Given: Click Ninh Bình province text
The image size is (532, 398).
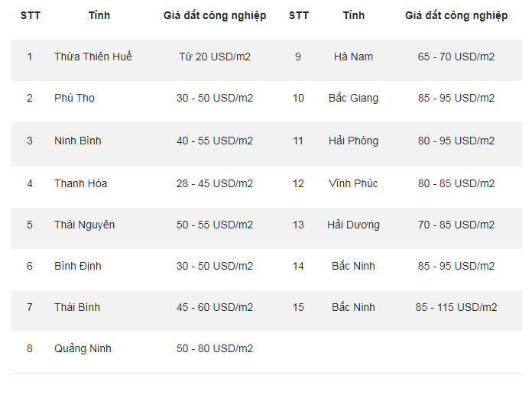Looking at the screenshot, I should [x=78, y=141].
